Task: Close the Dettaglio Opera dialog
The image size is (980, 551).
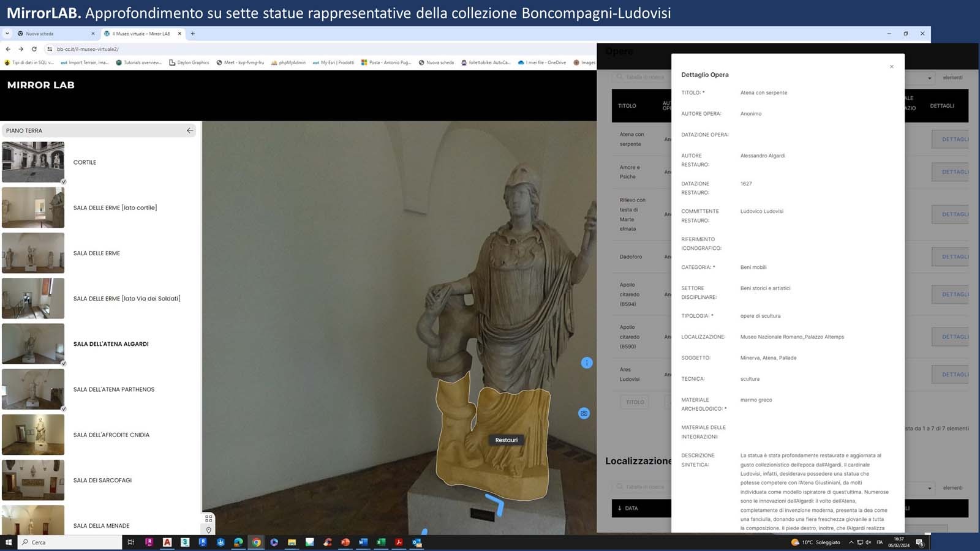Action: coord(891,67)
